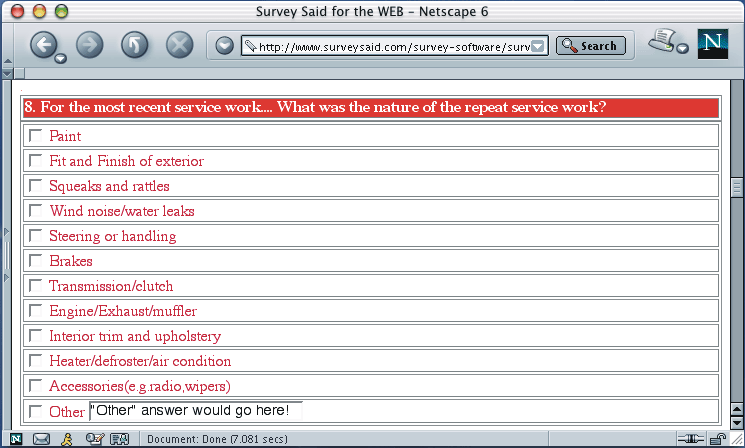This screenshot has width=745, height=448.
Task: Click the window title "Survey Said for the WEB"
Action: pos(330,11)
